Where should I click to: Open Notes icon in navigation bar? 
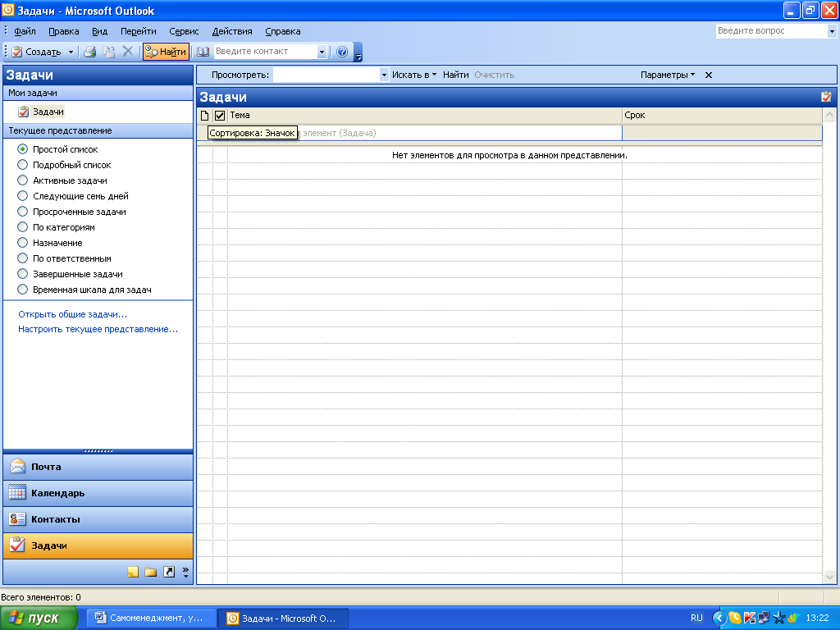[133, 572]
